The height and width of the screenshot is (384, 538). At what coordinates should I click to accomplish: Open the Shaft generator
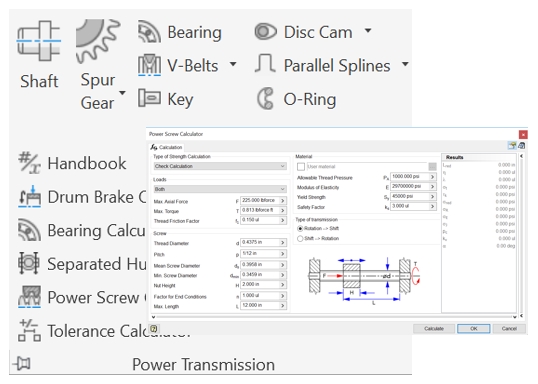(x=39, y=55)
